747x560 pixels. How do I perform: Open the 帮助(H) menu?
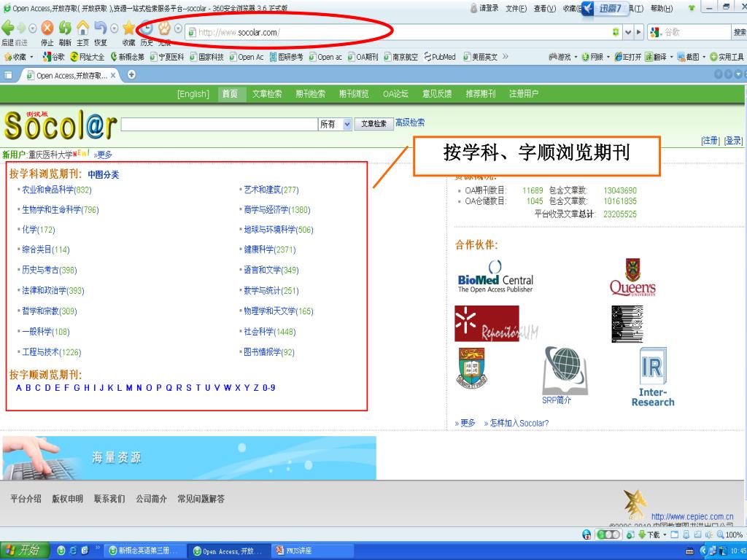coord(662,8)
